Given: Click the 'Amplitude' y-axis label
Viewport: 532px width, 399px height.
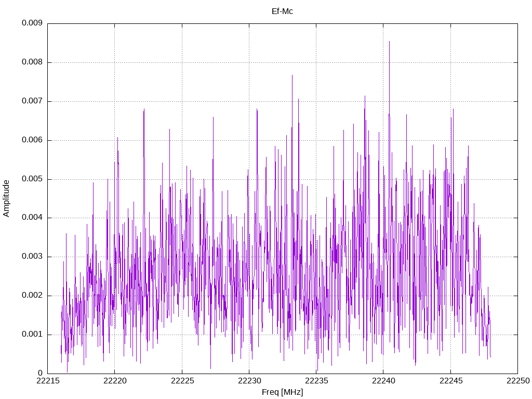Looking at the screenshot, I should [x=6, y=198].
